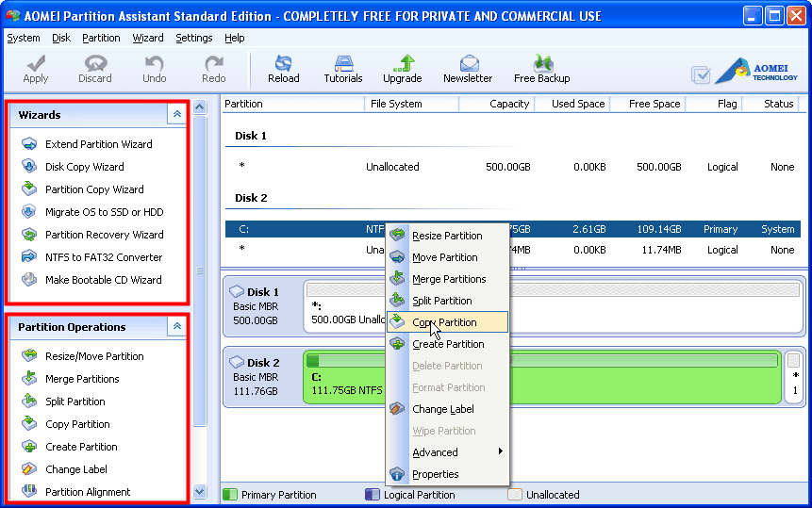The height and width of the screenshot is (508, 812).
Task: Click the Used Space column header
Action: (x=572, y=104)
